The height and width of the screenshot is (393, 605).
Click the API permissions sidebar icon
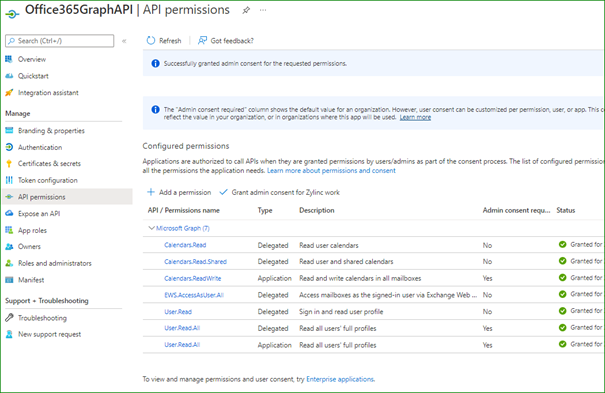[9, 197]
